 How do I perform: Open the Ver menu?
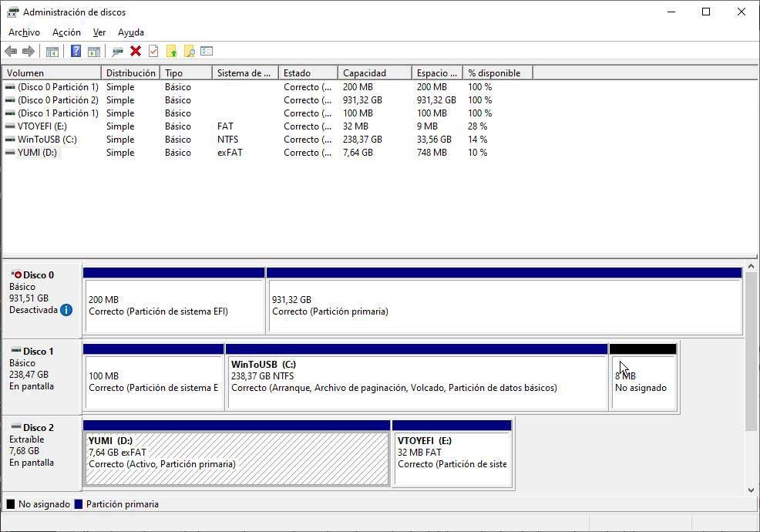click(99, 32)
